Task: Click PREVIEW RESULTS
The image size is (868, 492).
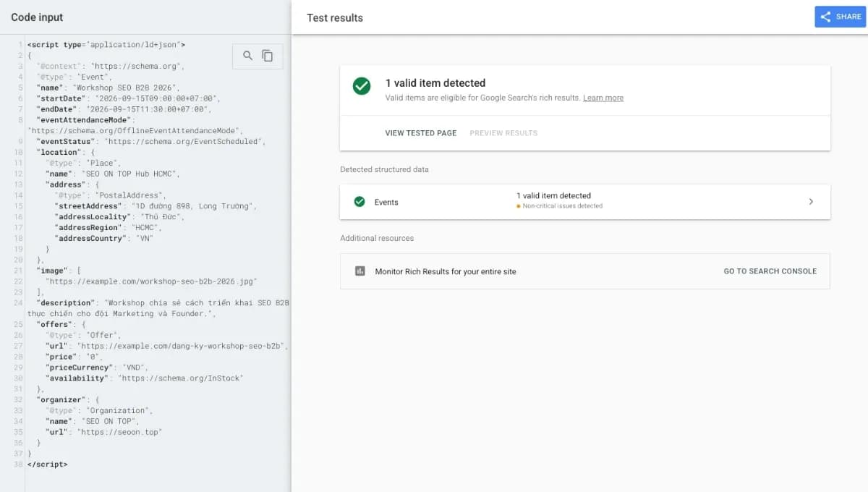Action: pyautogui.click(x=503, y=133)
